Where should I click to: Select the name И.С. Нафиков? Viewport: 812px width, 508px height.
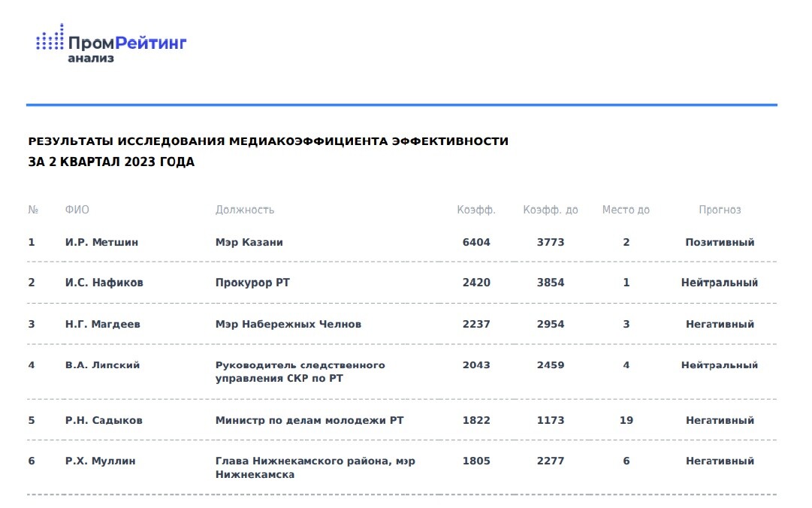[104, 283]
